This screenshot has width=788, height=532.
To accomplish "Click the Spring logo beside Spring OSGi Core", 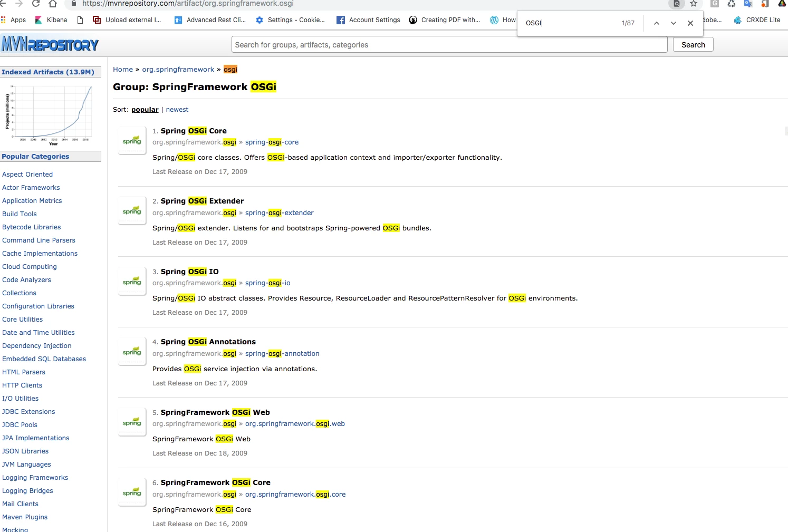I will [132, 140].
